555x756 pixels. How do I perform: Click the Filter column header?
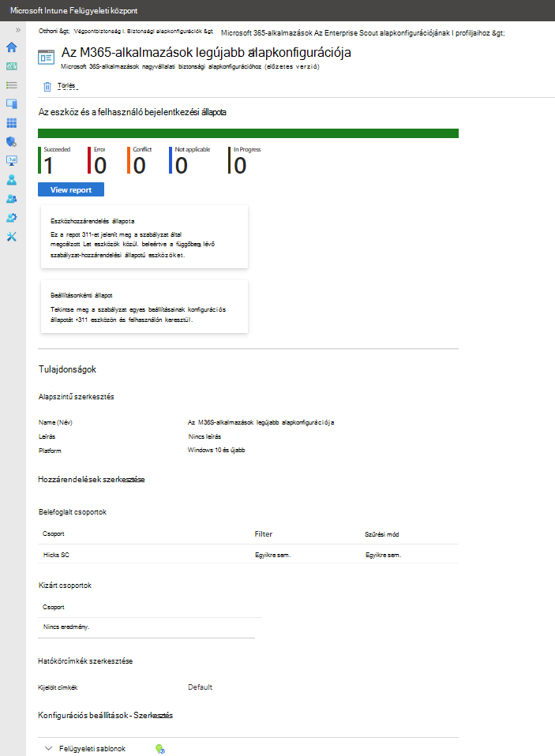pos(263,533)
